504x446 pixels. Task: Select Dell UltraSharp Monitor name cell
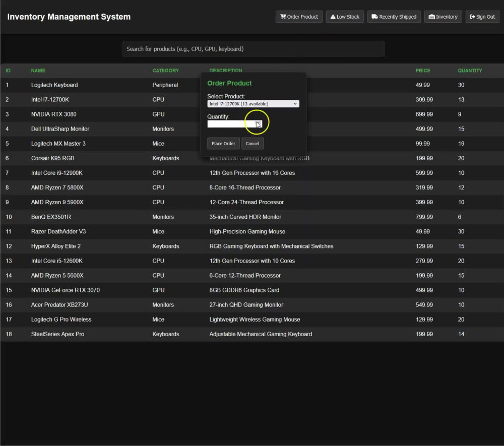[x=60, y=129]
